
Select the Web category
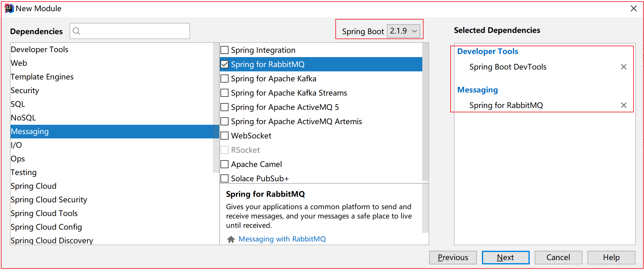click(112, 63)
